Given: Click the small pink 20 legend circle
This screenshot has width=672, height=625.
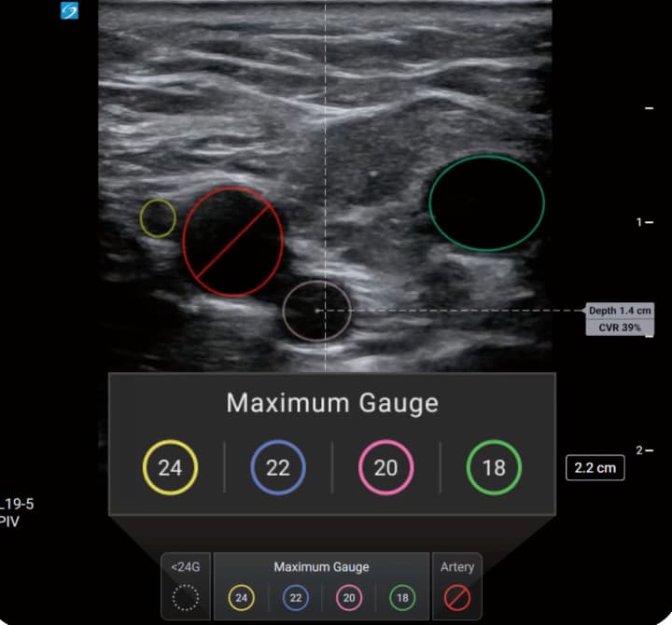Looking at the screenshot, I should click(349, 598).
